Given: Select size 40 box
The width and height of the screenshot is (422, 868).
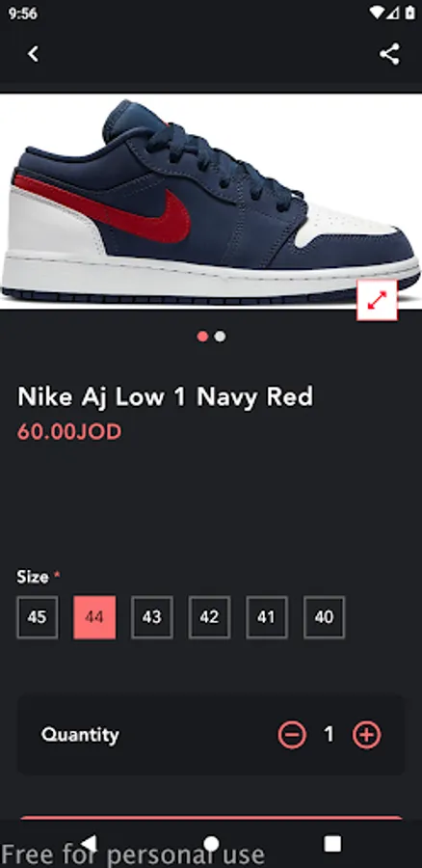Looking at the screenshot, I should coord(325,617).
